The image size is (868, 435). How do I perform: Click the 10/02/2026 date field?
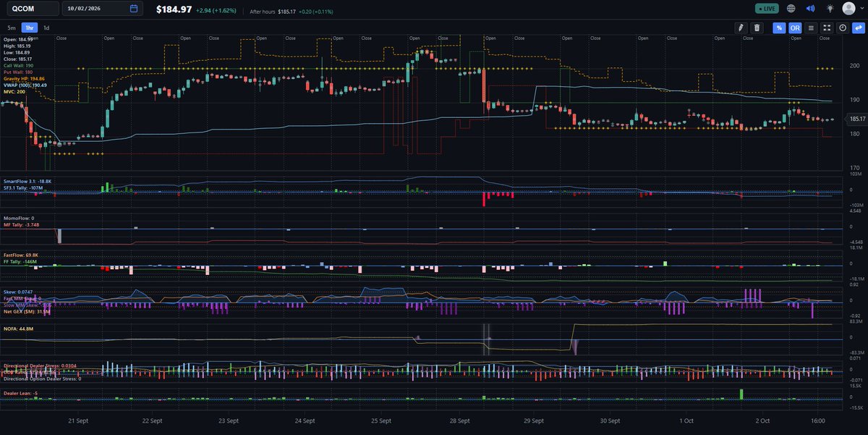[x=101, y=9]
